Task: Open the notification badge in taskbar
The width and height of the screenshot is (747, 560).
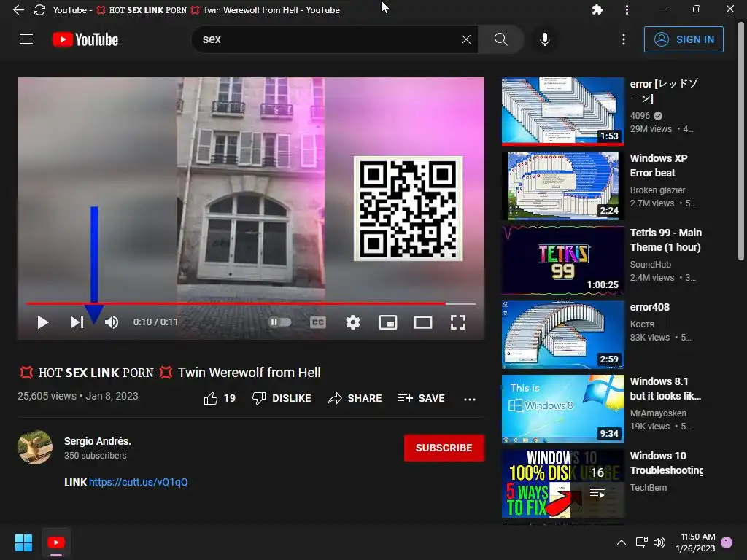Action: coord(727,542)
